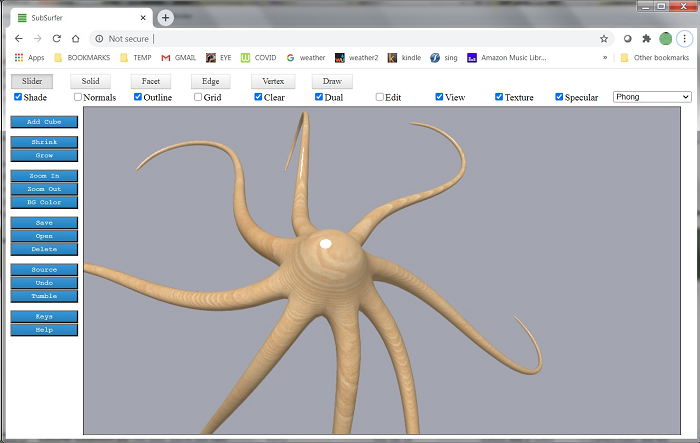
Task: Open the Other bookmarks folder
Action: point(654,57)
